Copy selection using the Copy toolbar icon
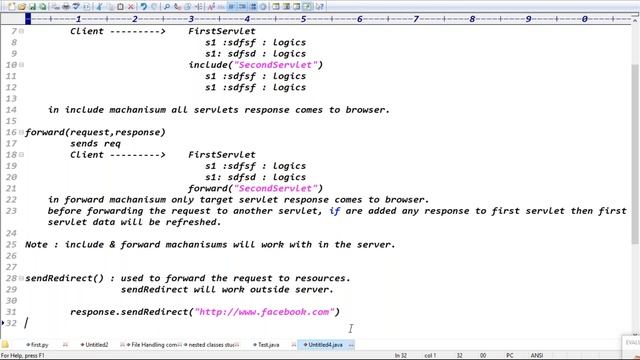The image size is (640, 360). 109,7
